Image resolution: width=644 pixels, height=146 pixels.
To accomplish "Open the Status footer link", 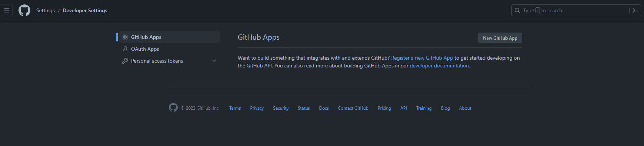I will pyautogui.click(x=304, y=108).
